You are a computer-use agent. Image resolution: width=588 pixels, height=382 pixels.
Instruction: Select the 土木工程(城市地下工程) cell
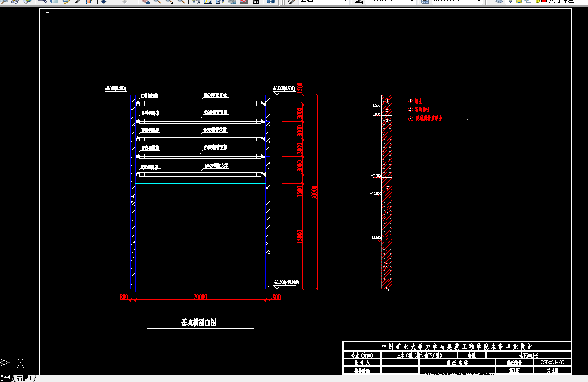(x=419, y=355)
